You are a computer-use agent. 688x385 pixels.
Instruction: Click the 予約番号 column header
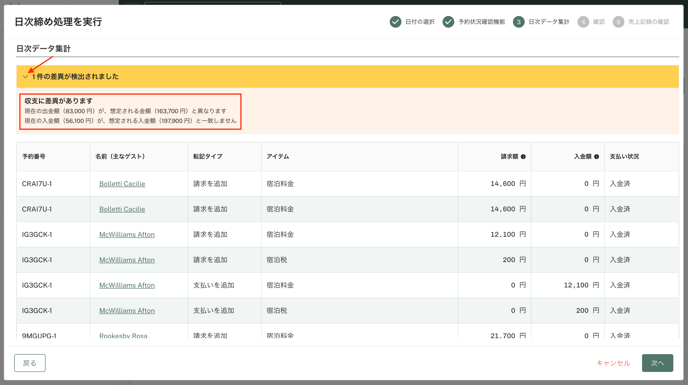[x=34, y=157]
